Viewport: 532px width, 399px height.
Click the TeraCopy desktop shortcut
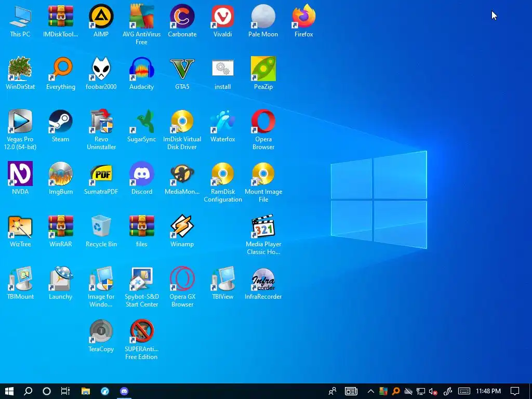point(101,336)
